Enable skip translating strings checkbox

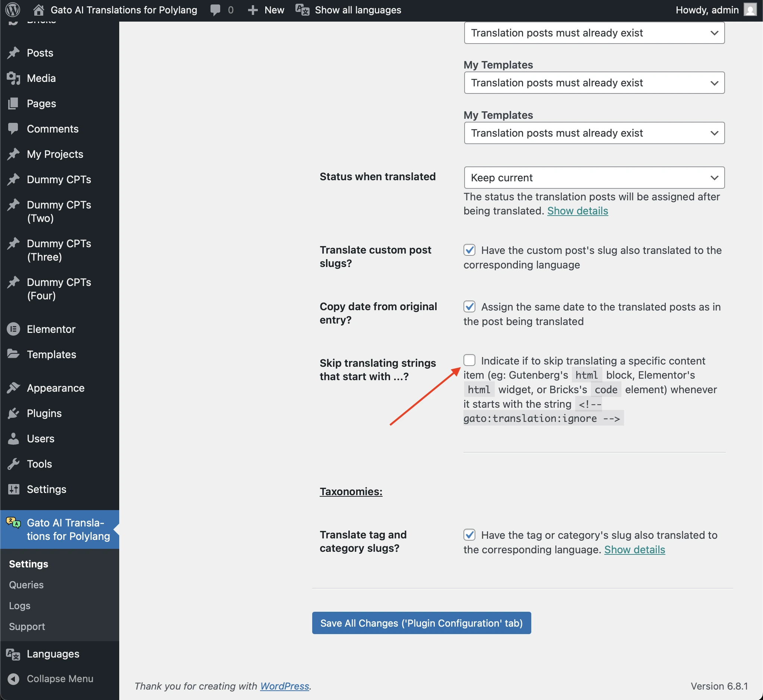click(x=470, y=360)
